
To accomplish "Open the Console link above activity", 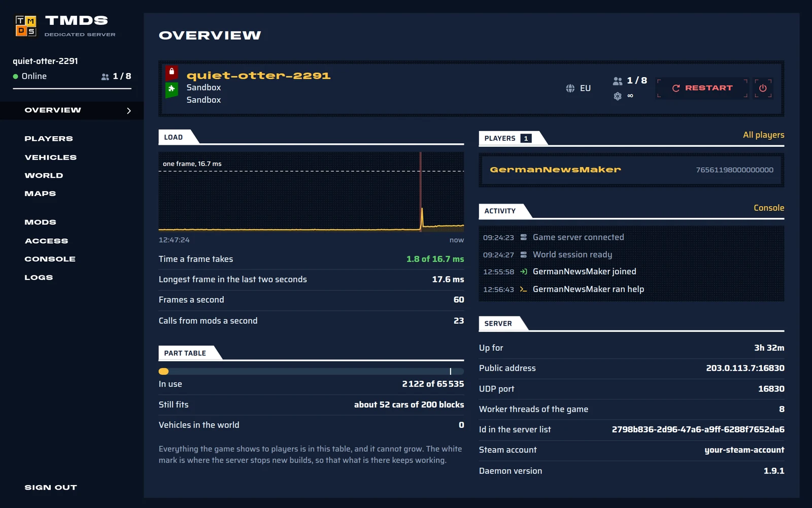I will point(769,208).
